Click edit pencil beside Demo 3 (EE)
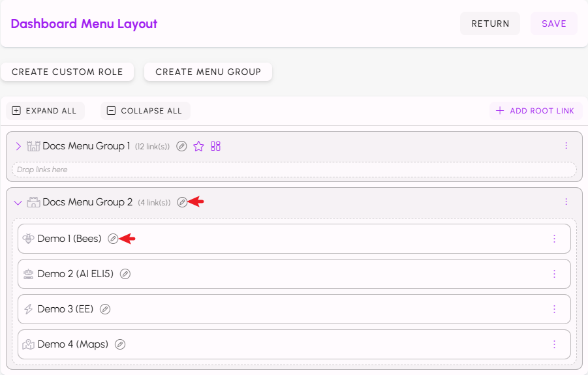588x375 pixels. tap(105, 309)
